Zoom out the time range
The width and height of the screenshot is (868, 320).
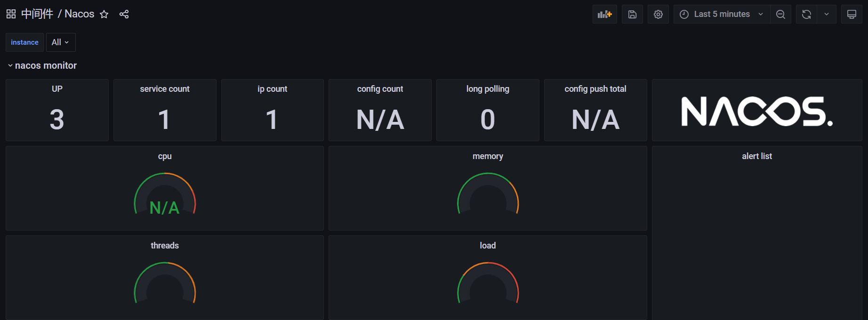(x=780, y=14)
